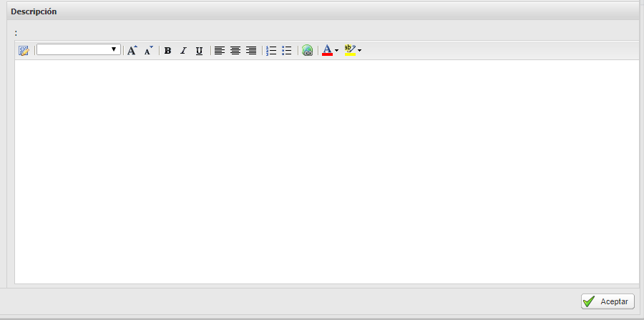Image resolution: width=644 pixels, height=320 pixels.
Task: Increase font size with the large A icon
Action: tap(132, 51)
